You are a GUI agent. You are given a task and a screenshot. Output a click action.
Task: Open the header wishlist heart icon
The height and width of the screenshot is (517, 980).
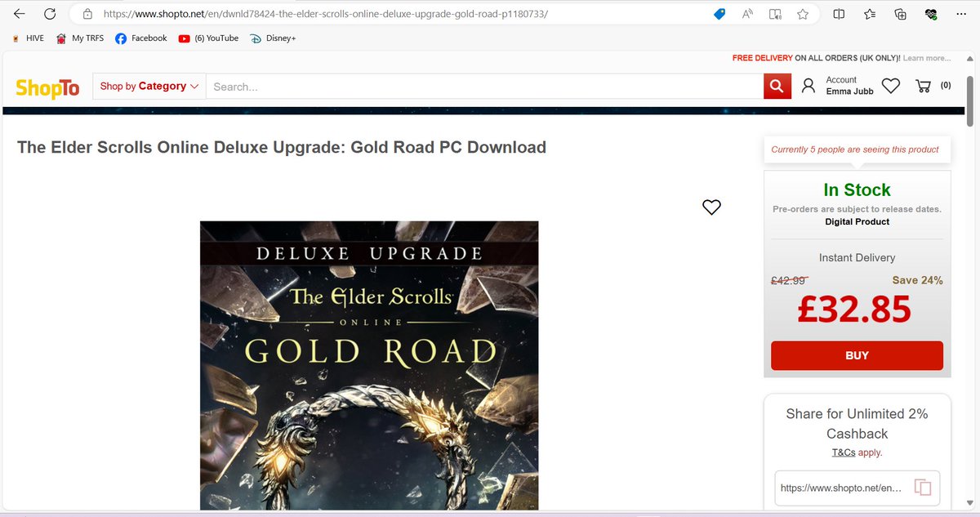coord(891,86)
